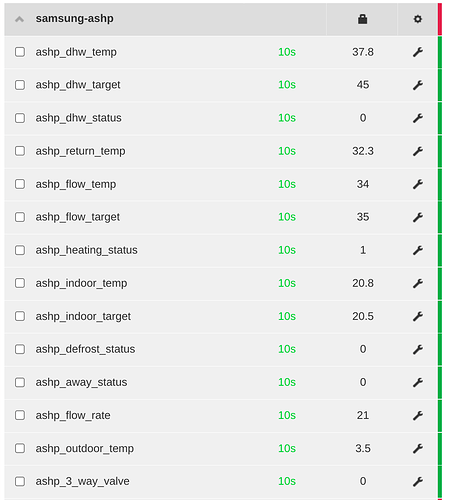Open wrench config for ashp_indoor_target
Viewport: 449px width, 500px height.
click(418, 316)
